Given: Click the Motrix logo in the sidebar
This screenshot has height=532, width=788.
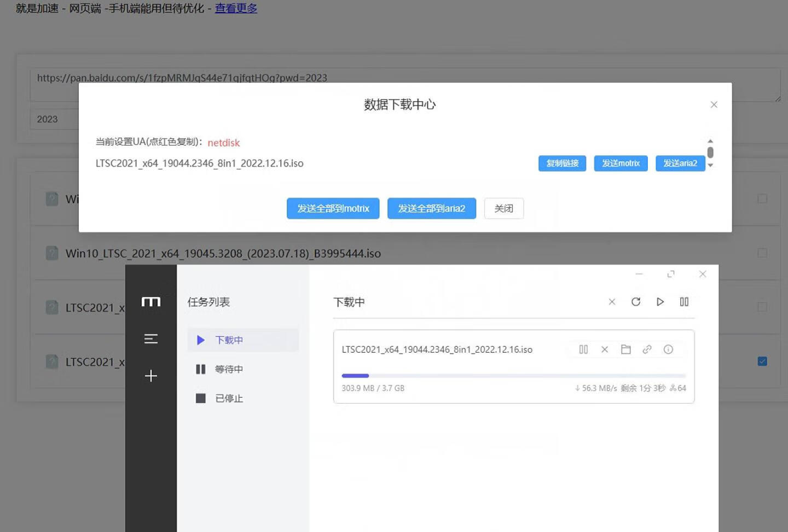Looking at the screenshot, I should (151, 301).
